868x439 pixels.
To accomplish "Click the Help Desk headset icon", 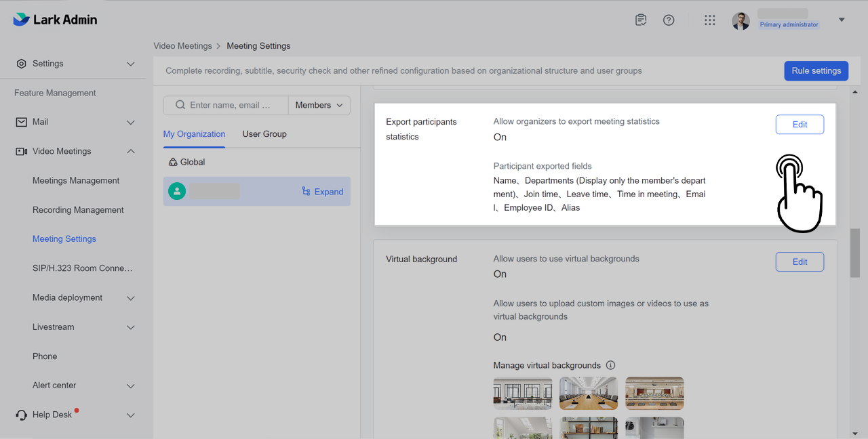I will tap(22, 415).
